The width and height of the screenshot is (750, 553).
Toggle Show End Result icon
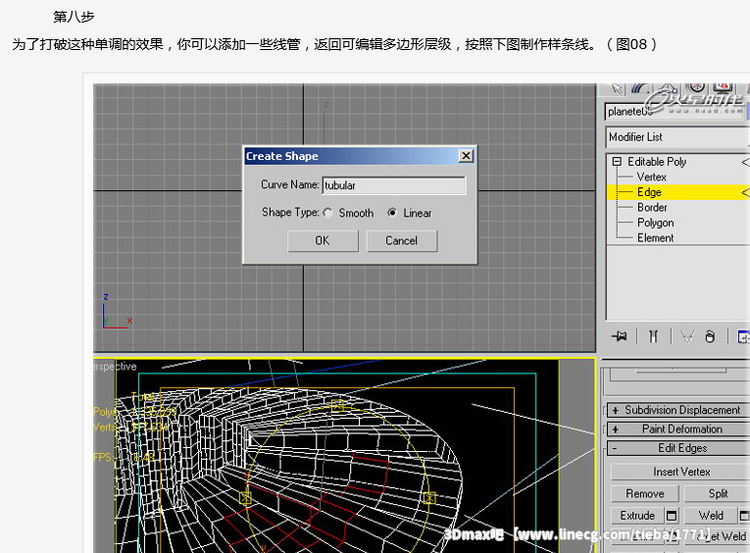click(653, 336)
